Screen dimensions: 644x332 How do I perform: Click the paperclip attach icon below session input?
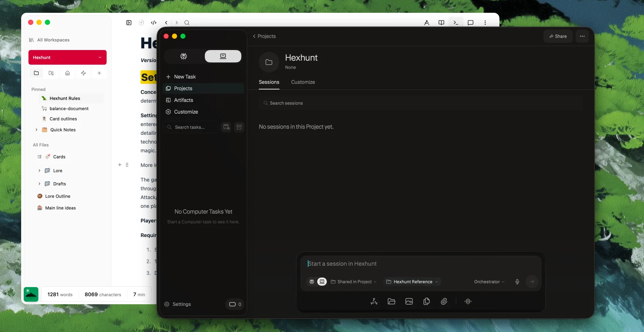444,301
